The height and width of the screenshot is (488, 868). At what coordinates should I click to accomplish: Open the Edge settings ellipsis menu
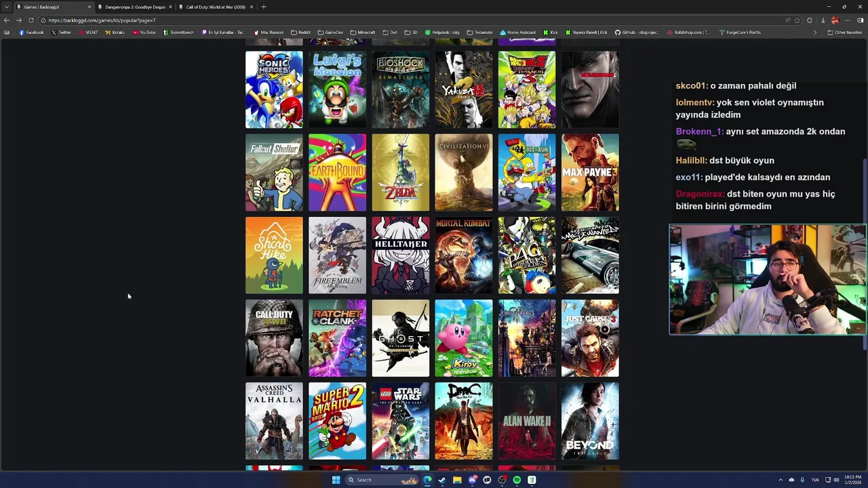point(848,20)
